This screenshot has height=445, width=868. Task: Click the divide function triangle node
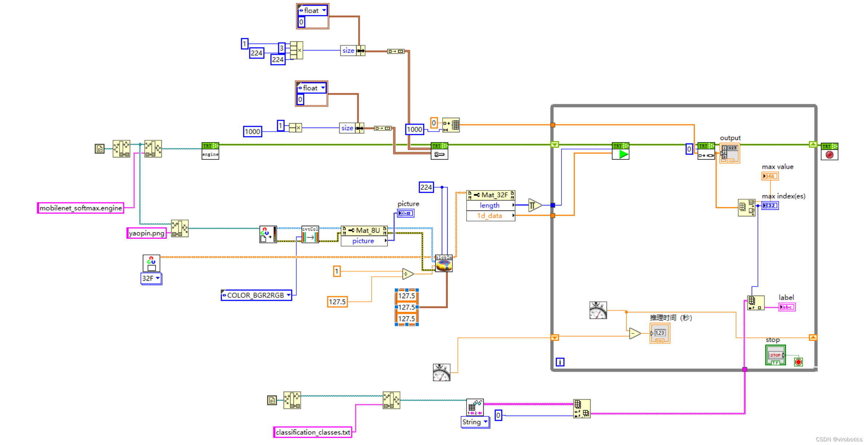(x=407, y=274)
